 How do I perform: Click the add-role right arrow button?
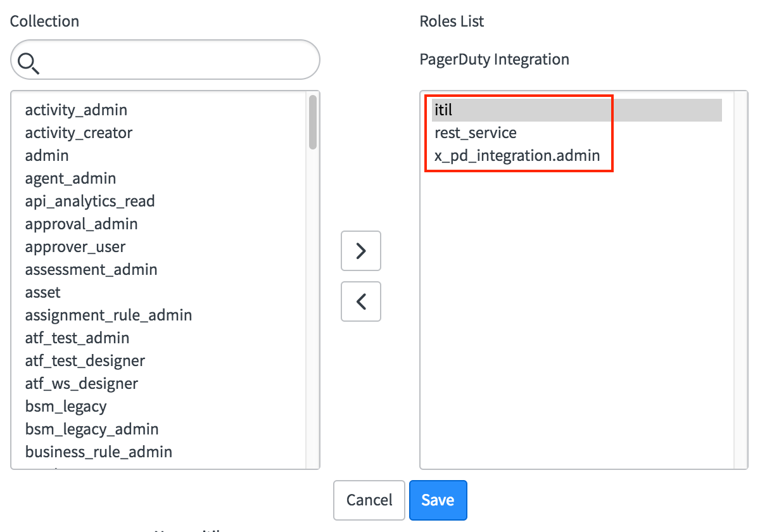click(361, 251)
